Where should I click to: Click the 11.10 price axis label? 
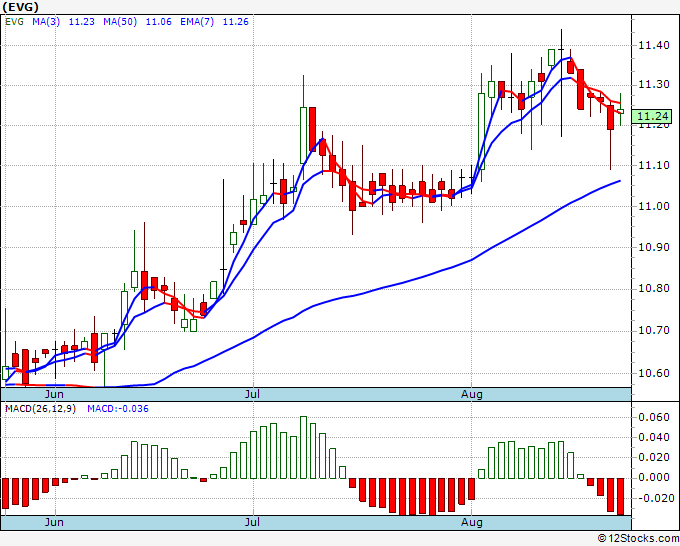pos(653,165)
